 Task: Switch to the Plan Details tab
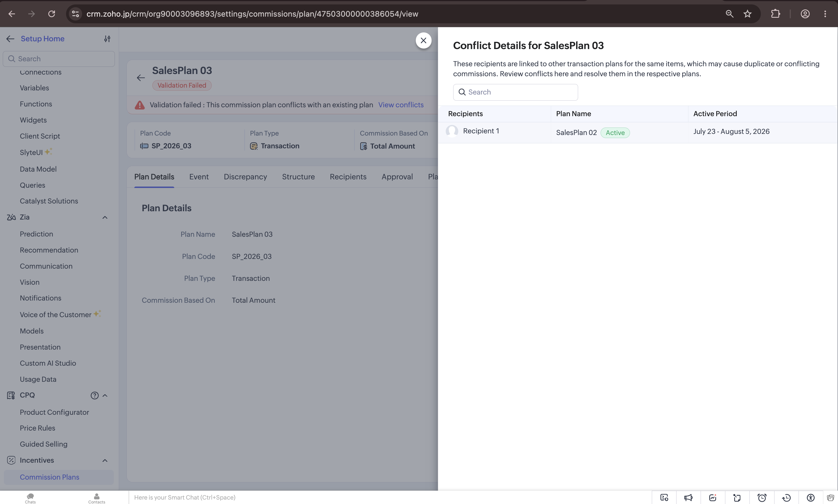click(154, 177)
